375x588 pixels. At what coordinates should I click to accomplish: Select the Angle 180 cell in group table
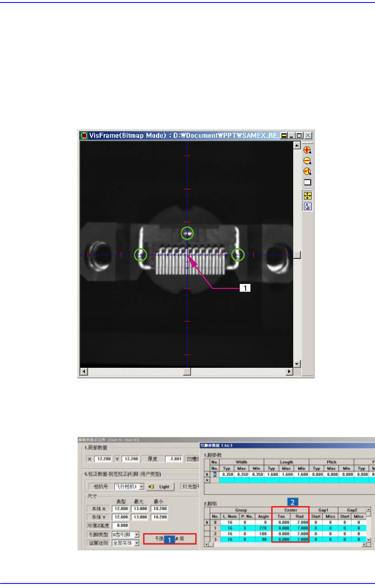point(263,534)
